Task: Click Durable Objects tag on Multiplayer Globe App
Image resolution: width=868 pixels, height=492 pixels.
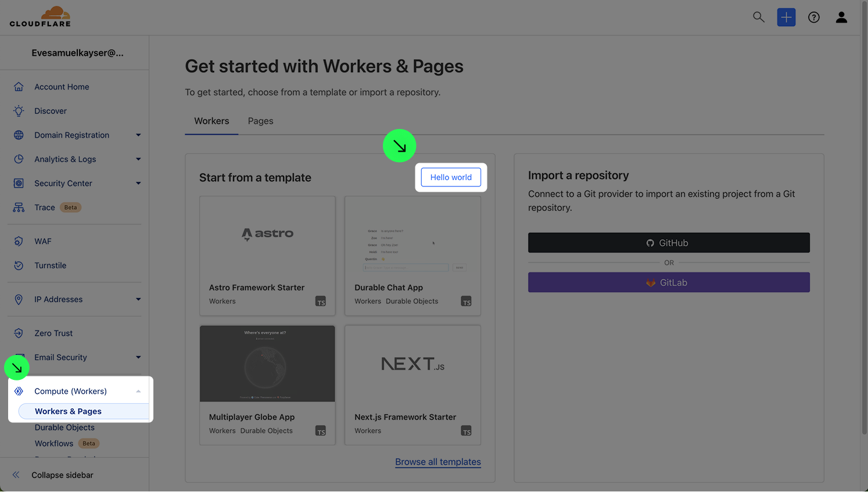Action: click(x=266, y=431)
